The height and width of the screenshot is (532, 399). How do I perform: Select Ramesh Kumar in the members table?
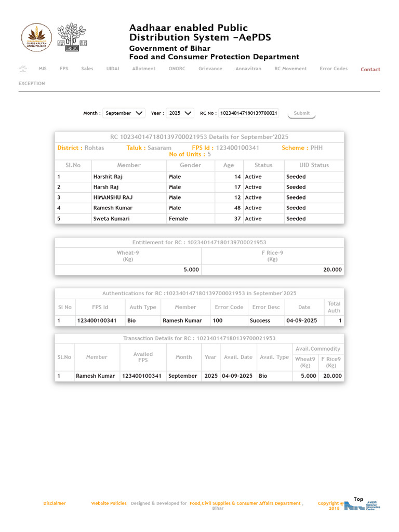pos(113,208)
